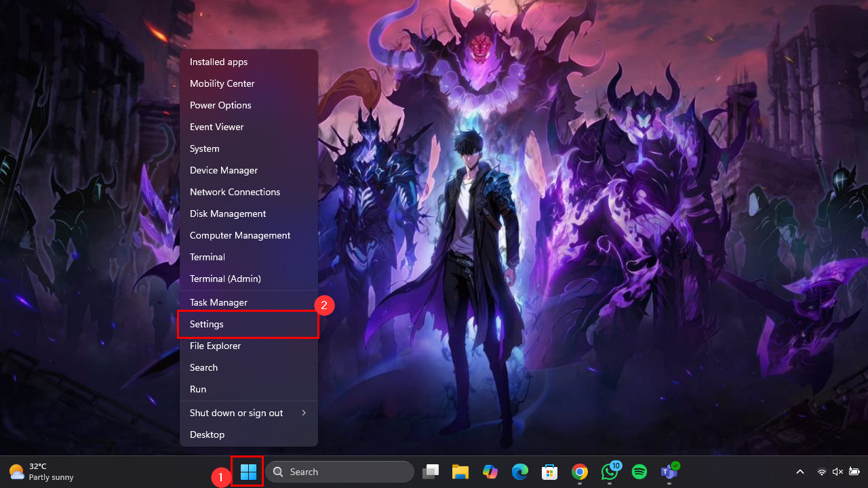This screenshot has width=868, height=488.
Task: Open WhatsApp from the taskbar
Action: (x=610, y=472)
